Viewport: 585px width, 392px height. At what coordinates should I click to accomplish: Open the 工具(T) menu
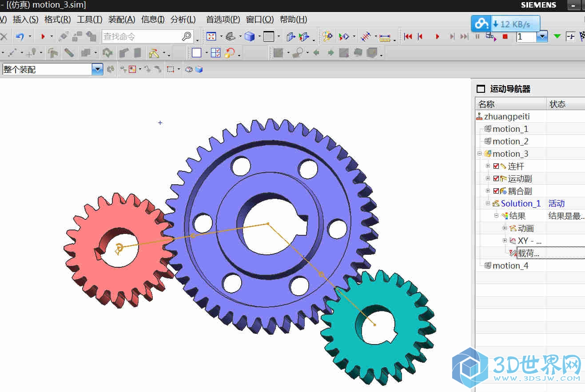[90, 20]
